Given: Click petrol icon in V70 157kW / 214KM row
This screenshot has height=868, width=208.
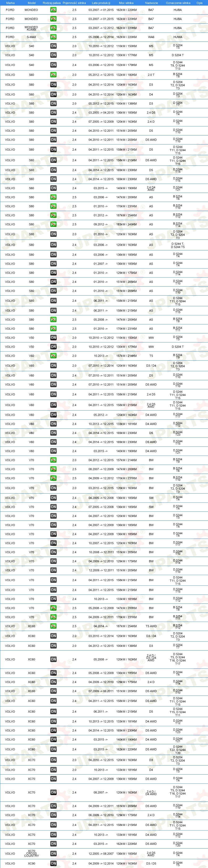Looking at the screenshot, I should pyautogui.click(x=53, y=460).
